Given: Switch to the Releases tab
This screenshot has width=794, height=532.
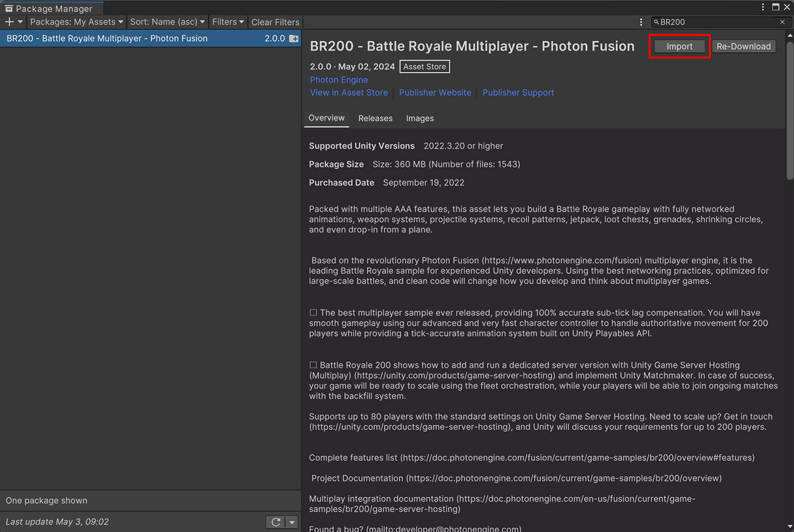Looking at the screenshot, I should coord(375,118).
